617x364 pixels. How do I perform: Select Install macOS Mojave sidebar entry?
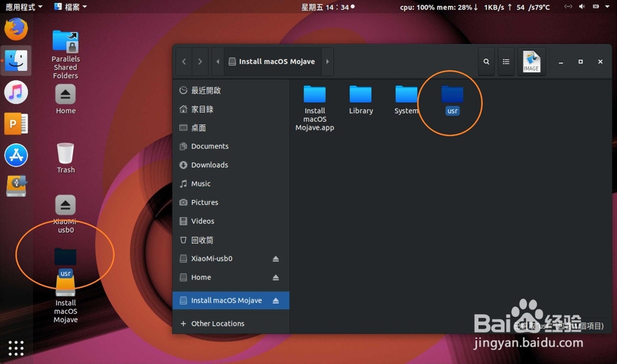tap(231, 300)
